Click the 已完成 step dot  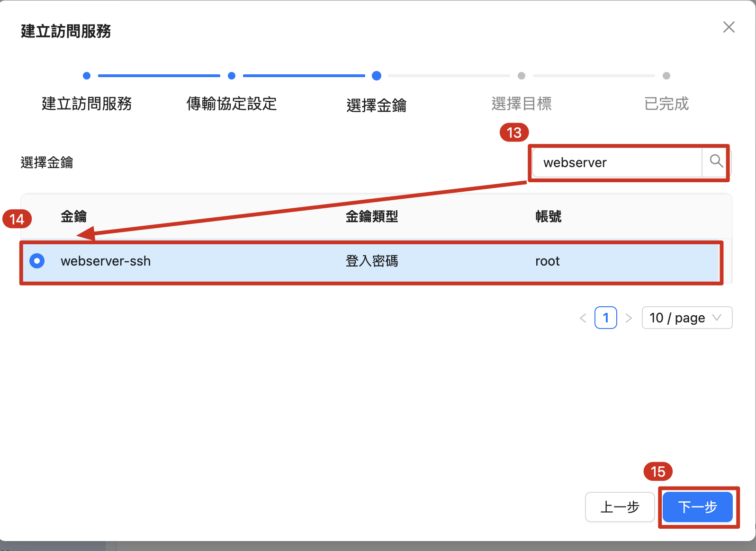(666, 76)
